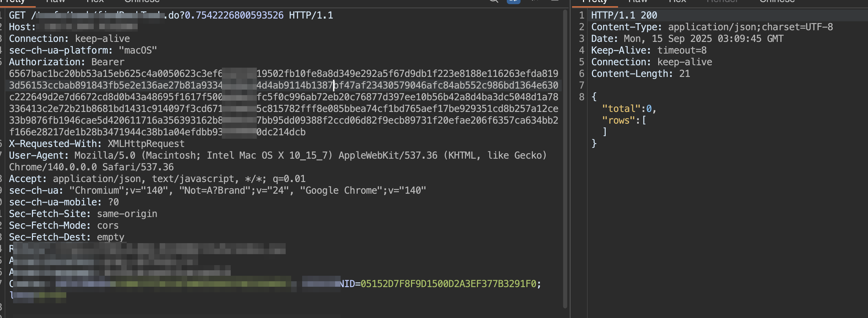Click the "rows" key in response JSON
This screenshot has height=318, width=868.
click(618, 121)
